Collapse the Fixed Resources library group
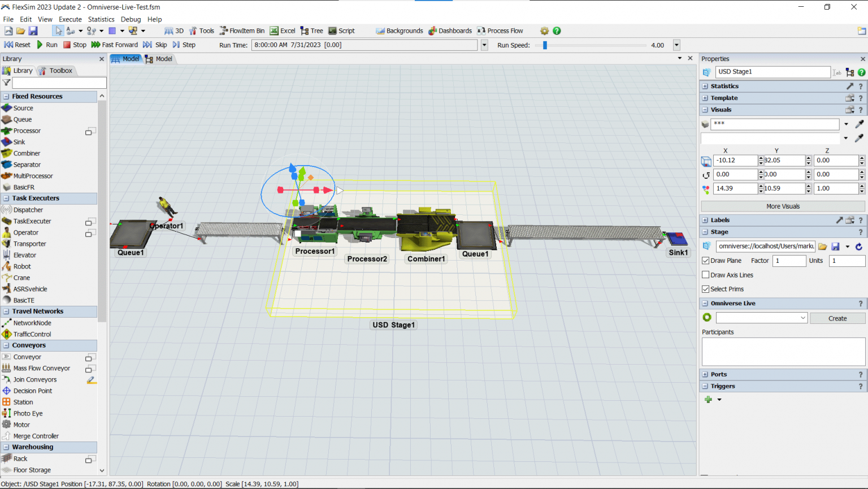This screenshot has height=489, width=868. (6, 97)
